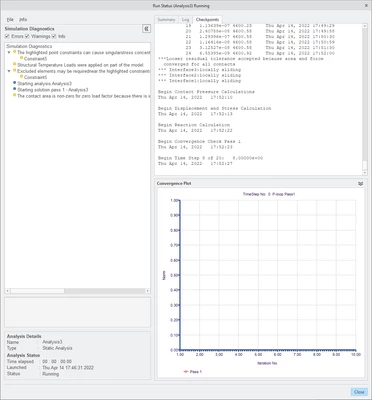Select the Checkpoints tab
The width and height of the screenshot is (372, 400).
(207, 20)
